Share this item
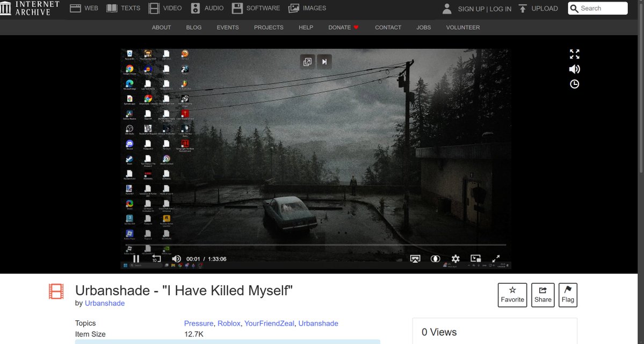Viewport: 644px width, 344px height. tap(542, 295)
